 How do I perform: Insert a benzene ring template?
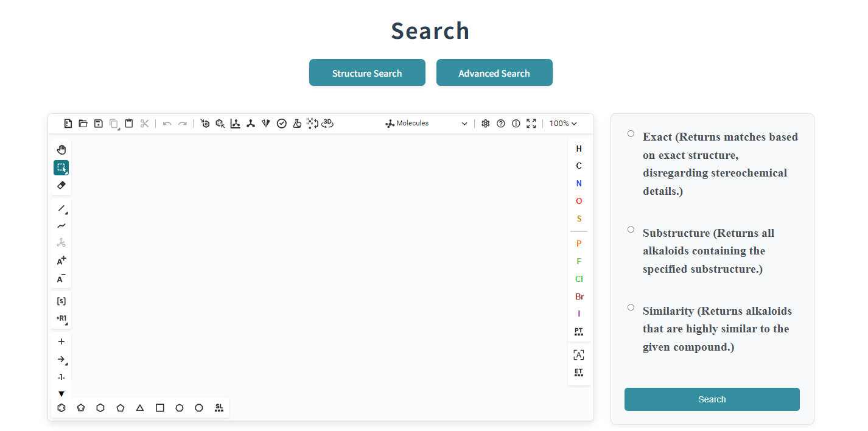click(61, 408)
